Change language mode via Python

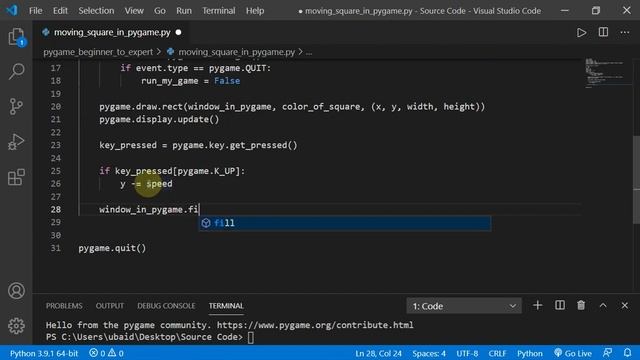click(530, 353)
